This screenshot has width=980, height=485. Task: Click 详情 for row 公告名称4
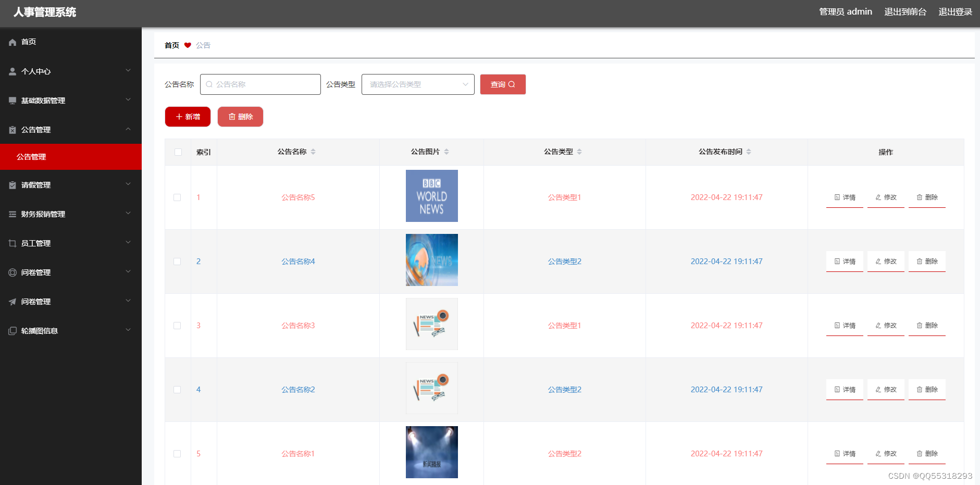click(845, 262)
